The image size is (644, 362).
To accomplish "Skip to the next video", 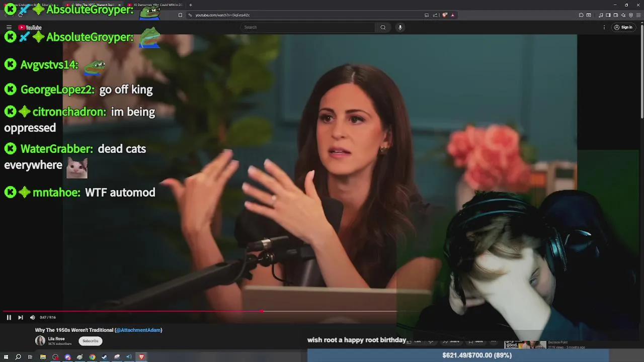I will point(20,317).
